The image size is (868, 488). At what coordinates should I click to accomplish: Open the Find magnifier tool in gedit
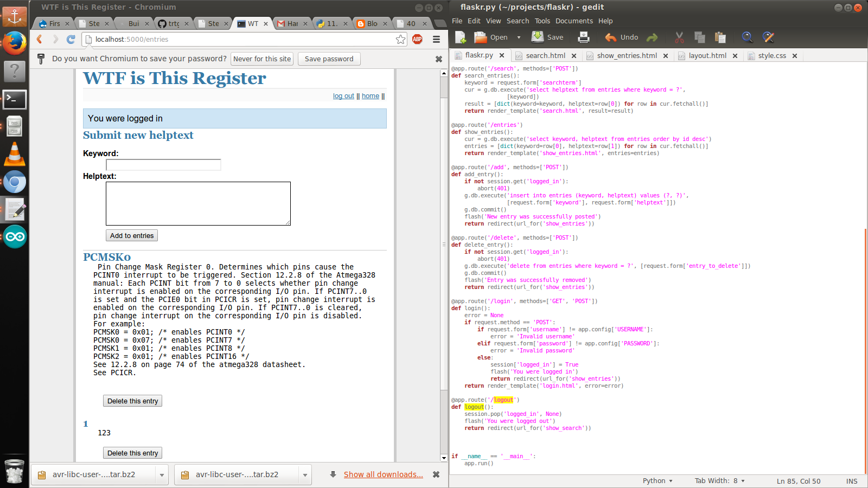point(748,37)
